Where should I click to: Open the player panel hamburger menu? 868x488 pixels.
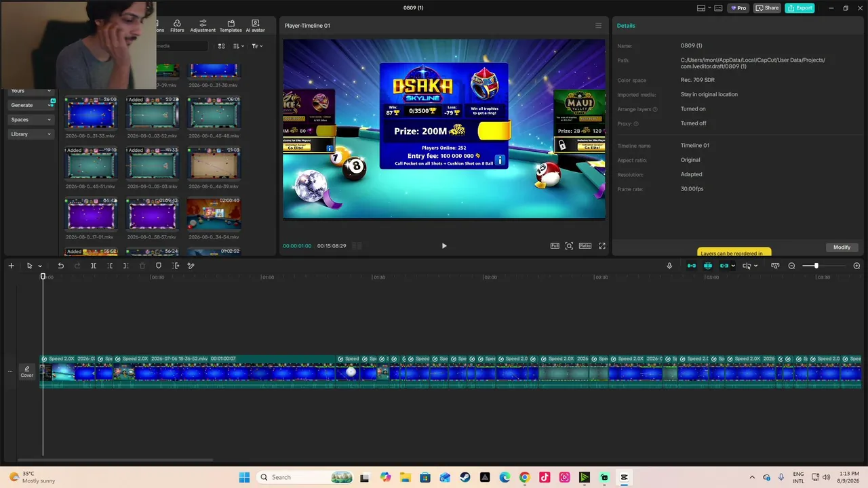(x=598, y=26)
